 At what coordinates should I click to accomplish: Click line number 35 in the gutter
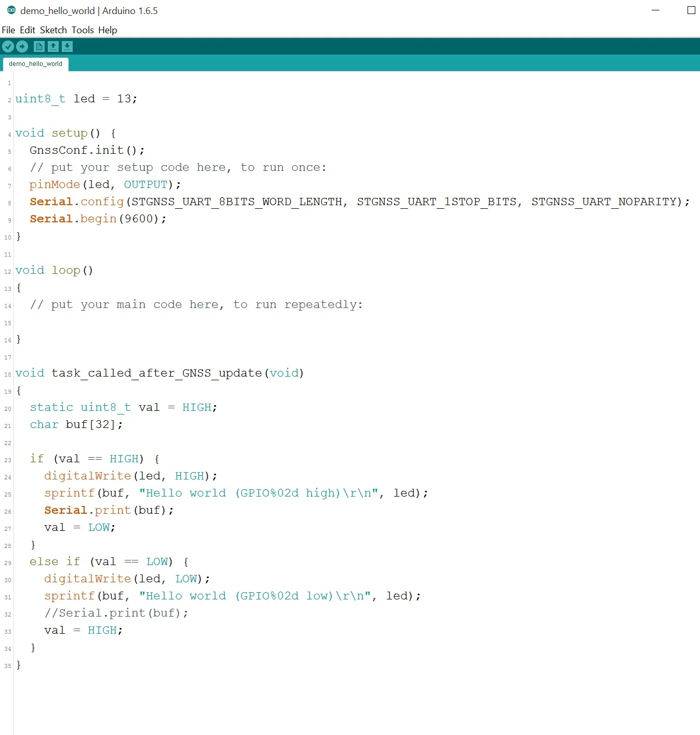coord(8,665)
